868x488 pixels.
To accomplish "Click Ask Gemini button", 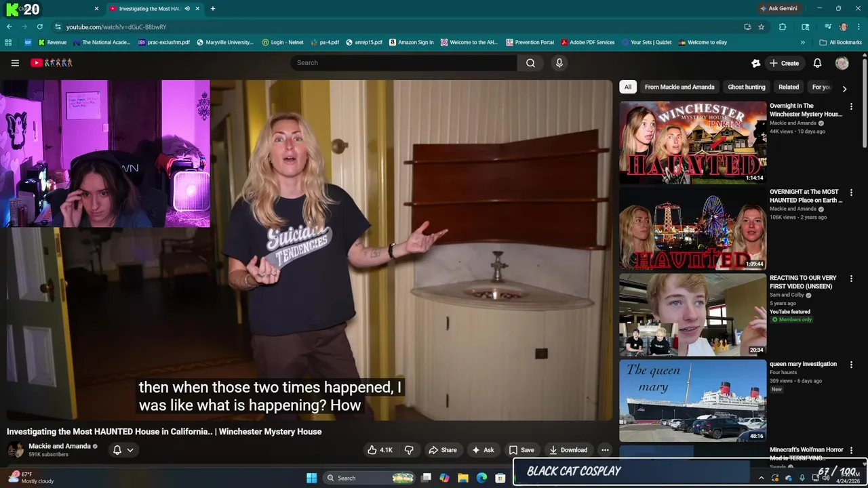I will (778, 9).
